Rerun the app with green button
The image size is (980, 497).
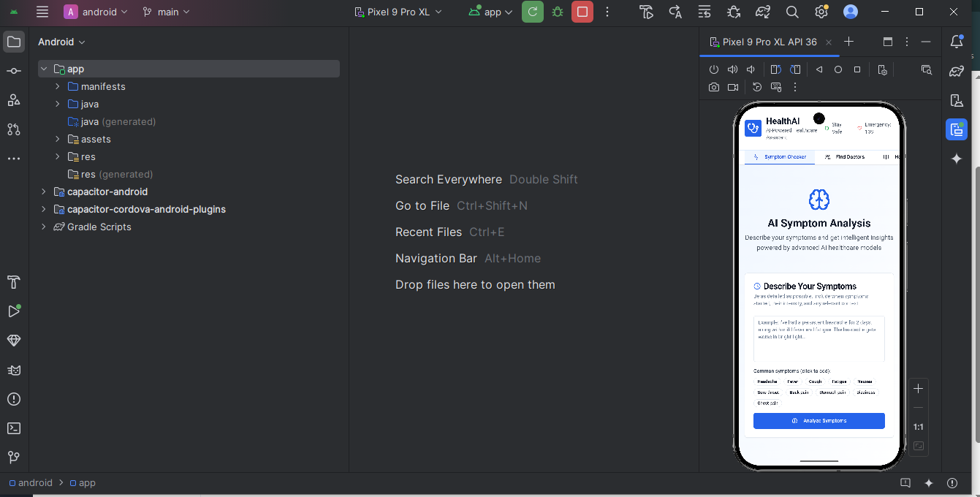[x=533, y=12]
